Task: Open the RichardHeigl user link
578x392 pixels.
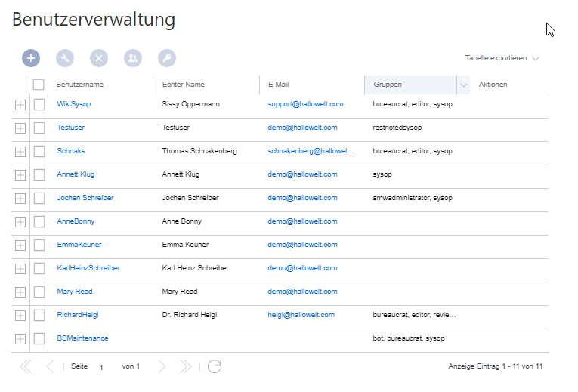Action: point(78,315)
